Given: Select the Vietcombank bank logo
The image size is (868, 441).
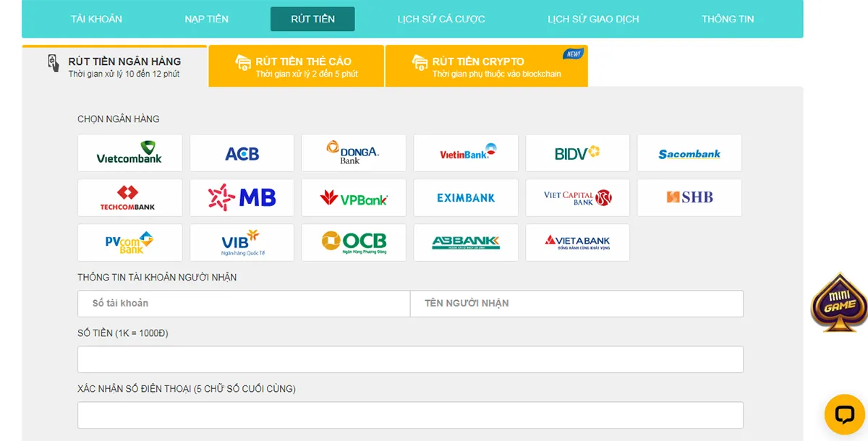Looking at the screenshot, I should click(x=130, y=153).
